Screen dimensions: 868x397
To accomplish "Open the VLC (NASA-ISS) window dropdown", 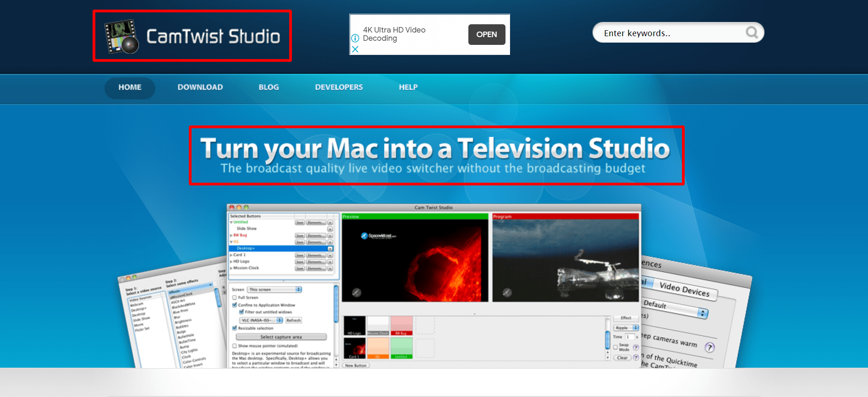I will (261, 320).
